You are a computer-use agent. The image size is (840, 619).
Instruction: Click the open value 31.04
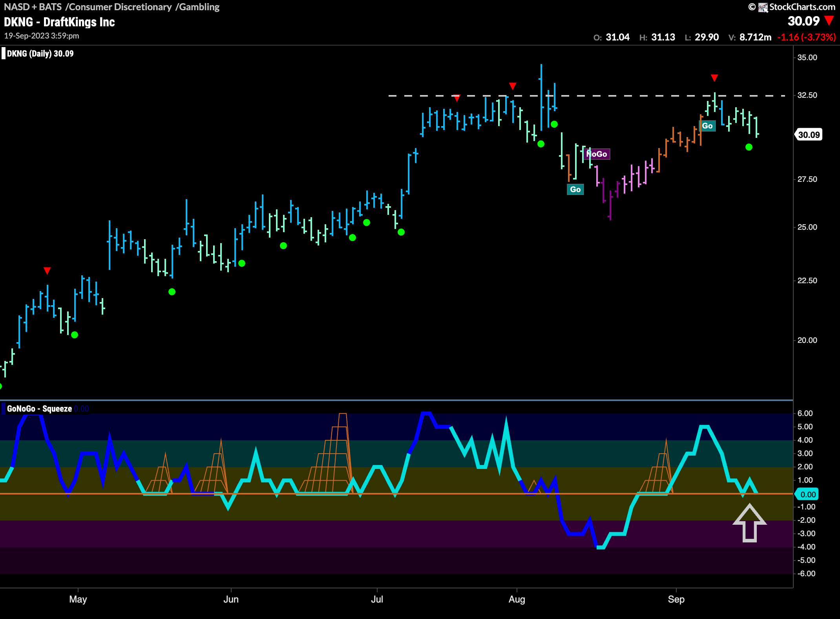(617, 37)
